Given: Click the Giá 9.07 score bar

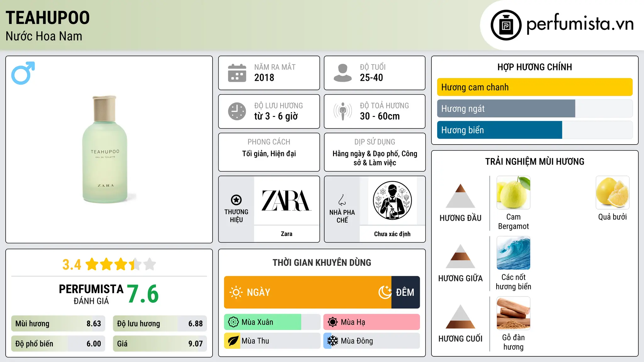Looking at the screenshot, I should (x=160, y=344).
